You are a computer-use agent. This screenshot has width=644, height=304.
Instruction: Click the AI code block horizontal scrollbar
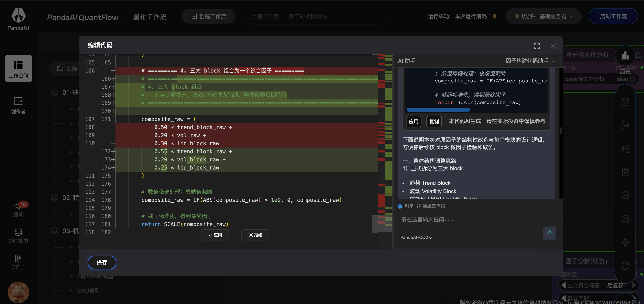[x=438, y=110]
